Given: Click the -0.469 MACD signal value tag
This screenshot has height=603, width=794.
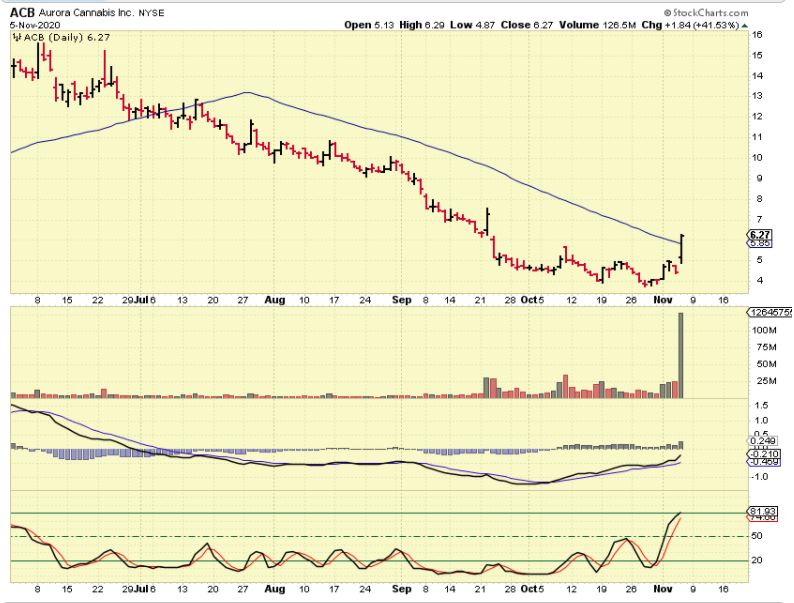Looking at the screenshot, I should click(x=764, y=462).
